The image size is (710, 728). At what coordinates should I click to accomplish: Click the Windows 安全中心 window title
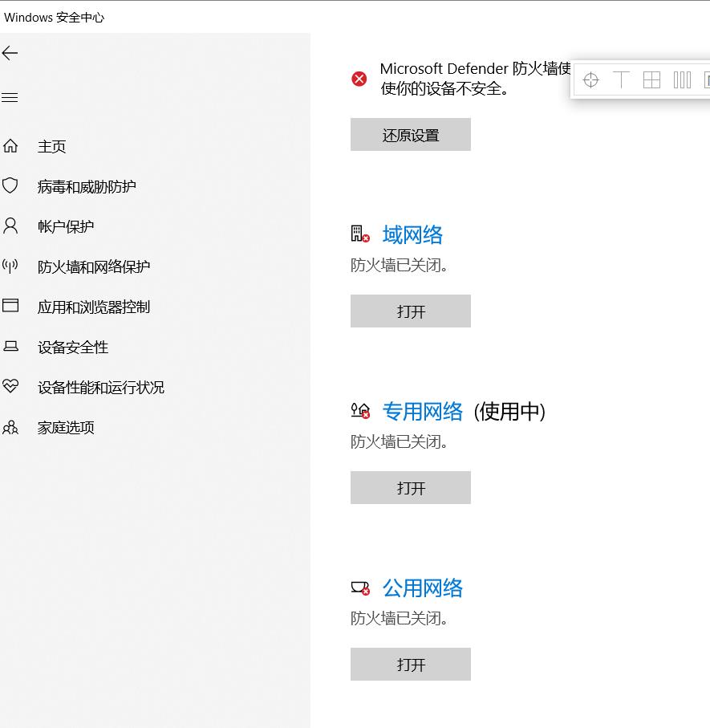tap(54, 18)
